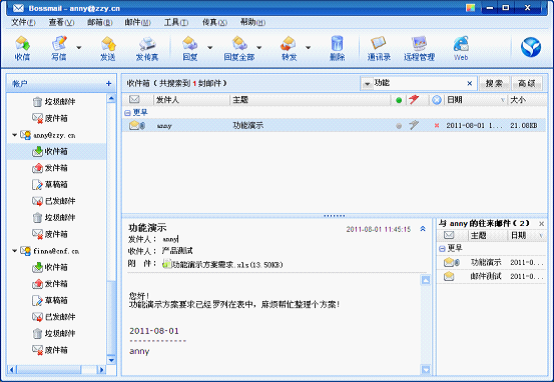Select 收件箱 under anny@zzy.cn
Viewport: 554px width, 382px height.
click(x=56, y=152)
